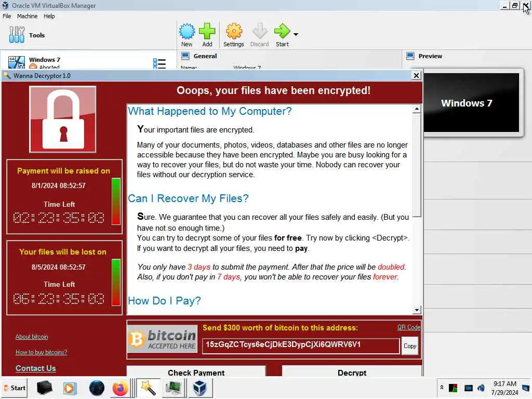Image resolution: width=532 pixels, height=399 pixels.
Task: Click the VirtualBox cube taskbar icon
Action: point(199,388)
